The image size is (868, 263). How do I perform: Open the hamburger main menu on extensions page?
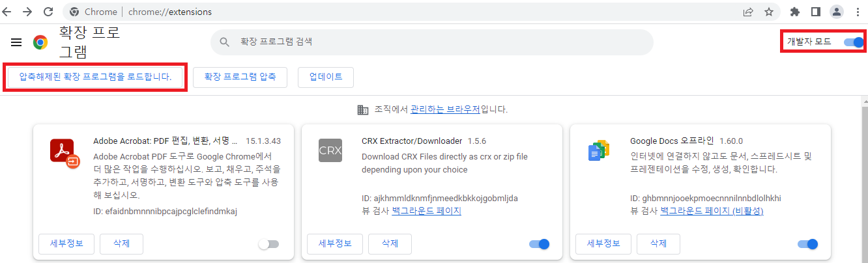coord(17,42)
